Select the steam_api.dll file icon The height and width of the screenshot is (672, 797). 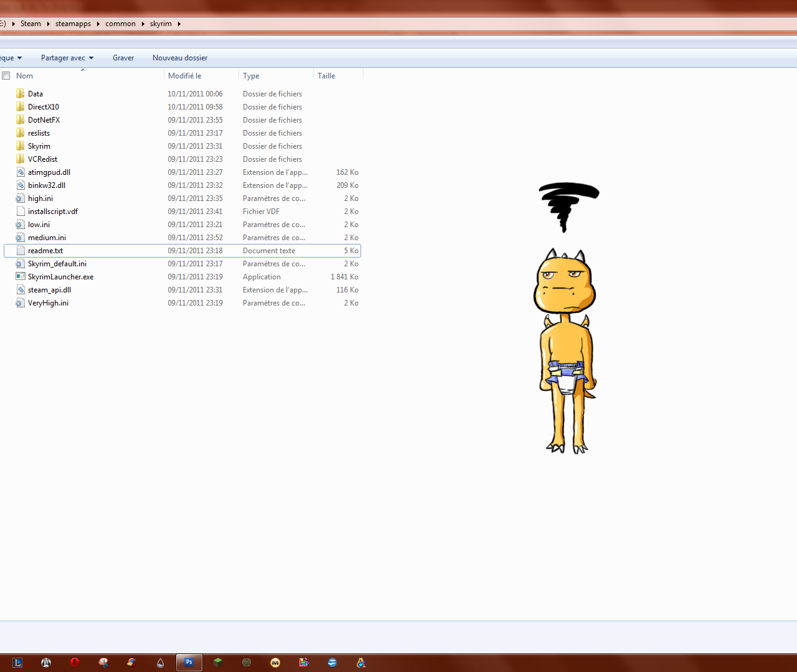click(x=21, y=290)
